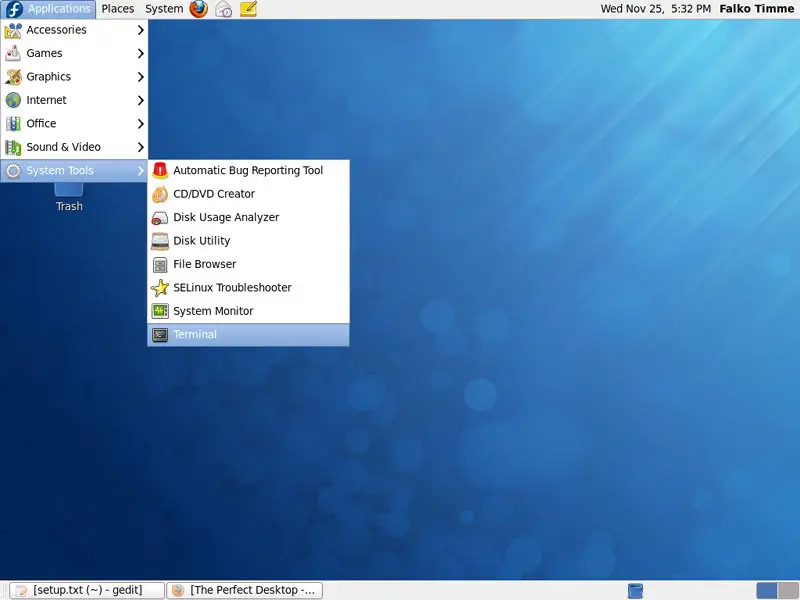Select Terminal from System Tools

pos(248,335)
